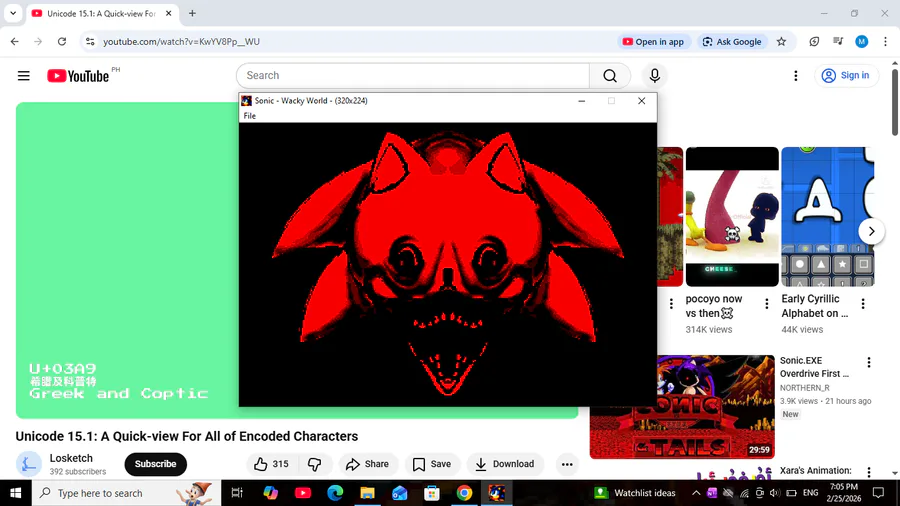Click the page vertical scrollbar
The height and width of the screenshot is (506, 900).
pyautogui.click(x=895, y=102)
